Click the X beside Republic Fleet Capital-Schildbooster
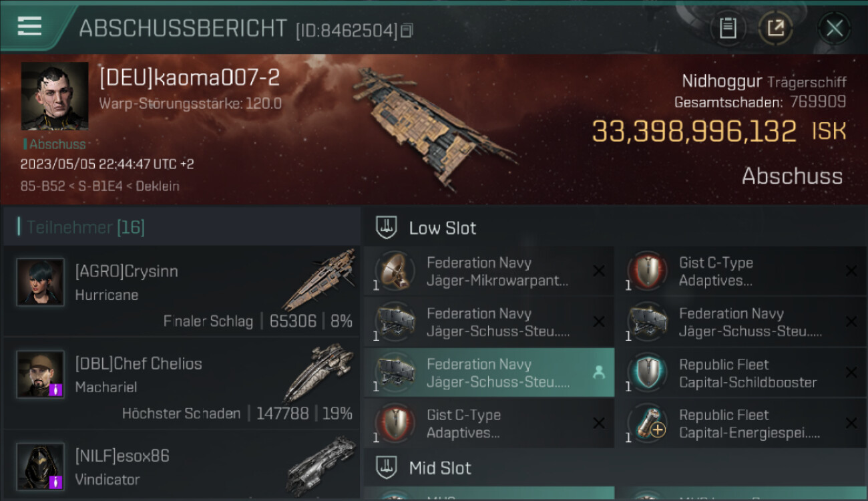The image size is (868, 501). coord(851,373)
